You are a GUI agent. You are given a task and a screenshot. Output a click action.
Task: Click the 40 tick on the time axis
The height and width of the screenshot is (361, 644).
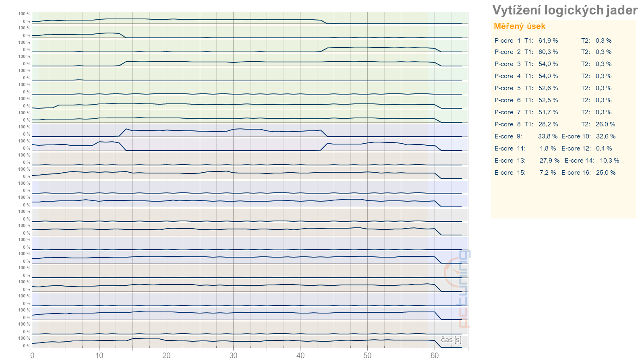coord(300,356)
